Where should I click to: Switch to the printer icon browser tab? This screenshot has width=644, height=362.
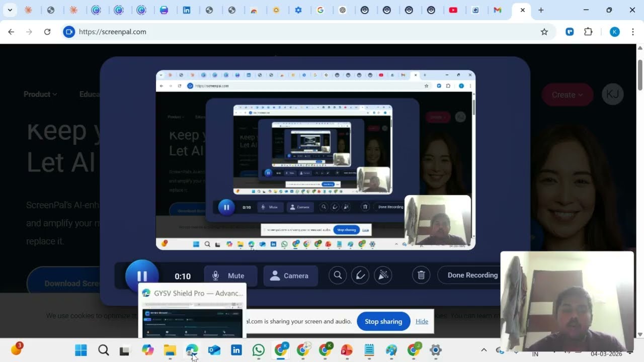[x=164, y=10]
